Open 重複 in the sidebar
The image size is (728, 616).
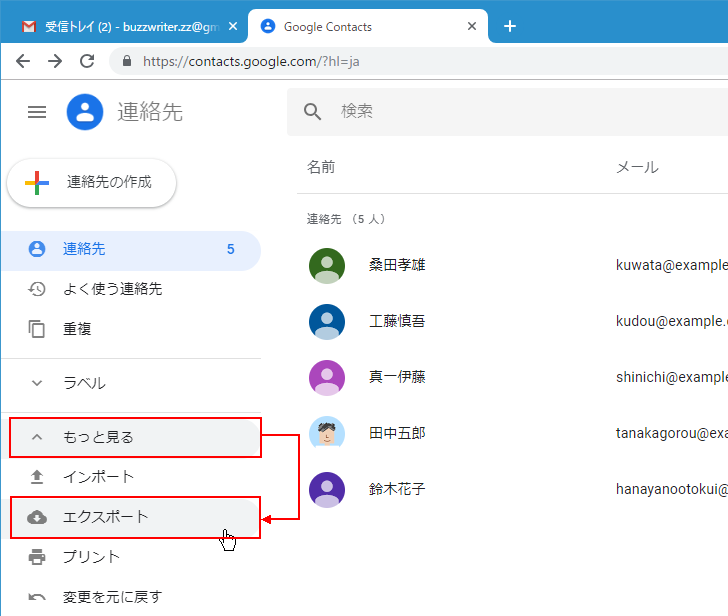tap(131, 329)
